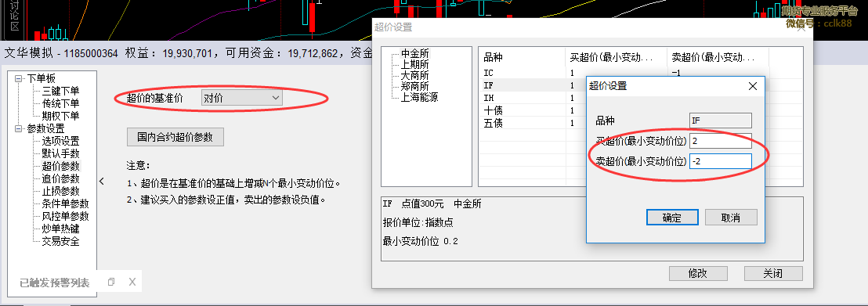
Task: Select the 上期所 exchange
Action: [414, 65]
